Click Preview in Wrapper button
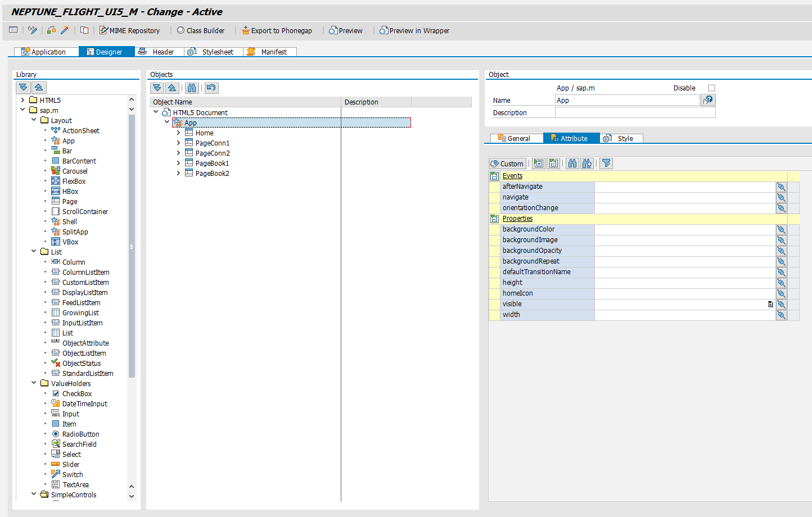Viewport: 812px width, 517px height. tap(414, 30)
